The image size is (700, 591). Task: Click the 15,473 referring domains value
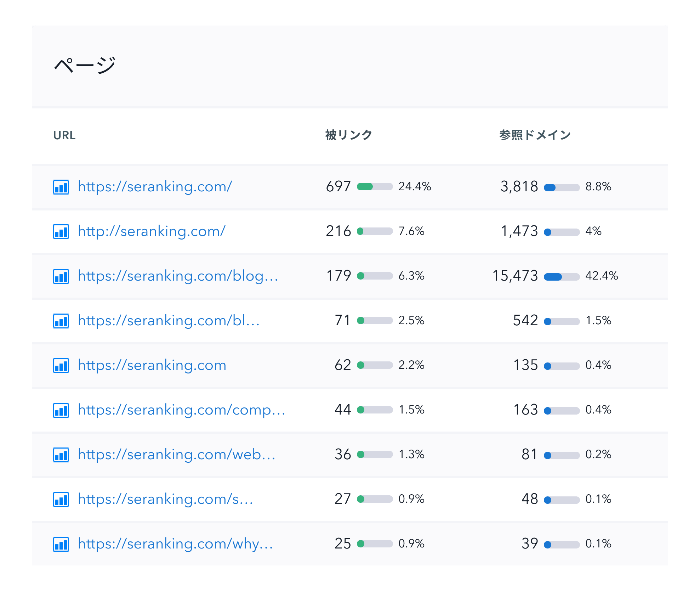[515, 276]
